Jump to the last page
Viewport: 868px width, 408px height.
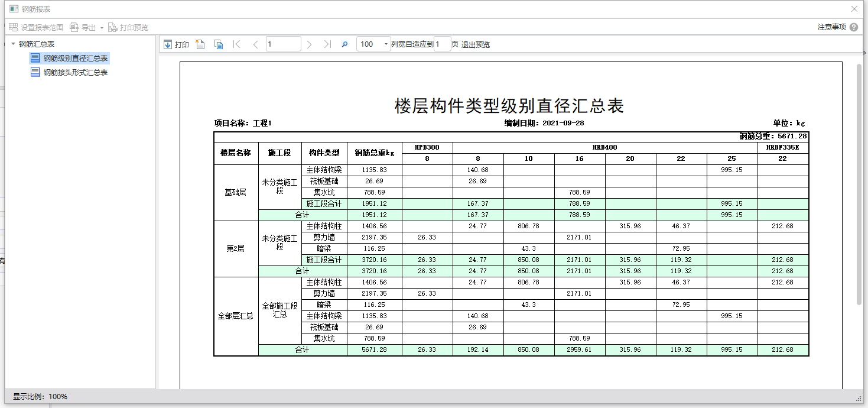[x=327, y=44]
